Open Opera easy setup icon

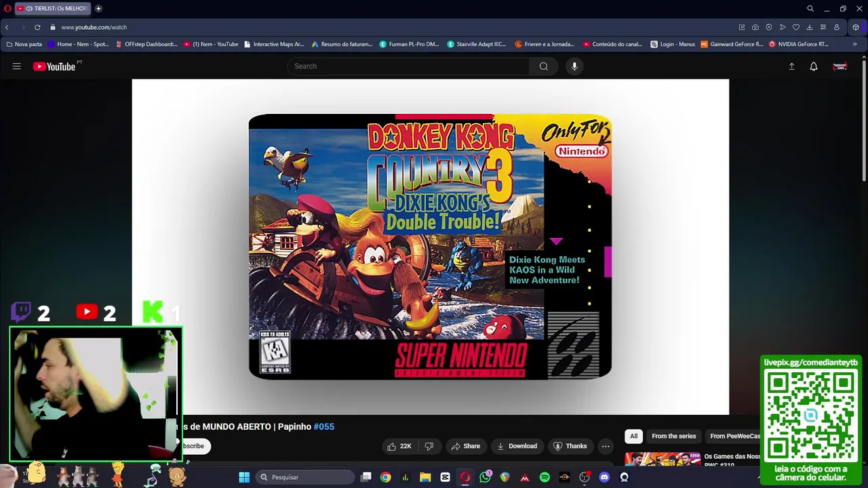[823, 27]
